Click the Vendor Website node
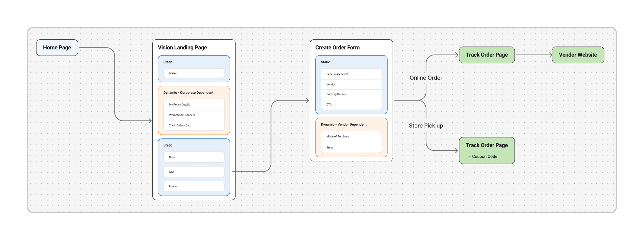The image size is (644, 240). pyautogui.click(x=578, y=55)
